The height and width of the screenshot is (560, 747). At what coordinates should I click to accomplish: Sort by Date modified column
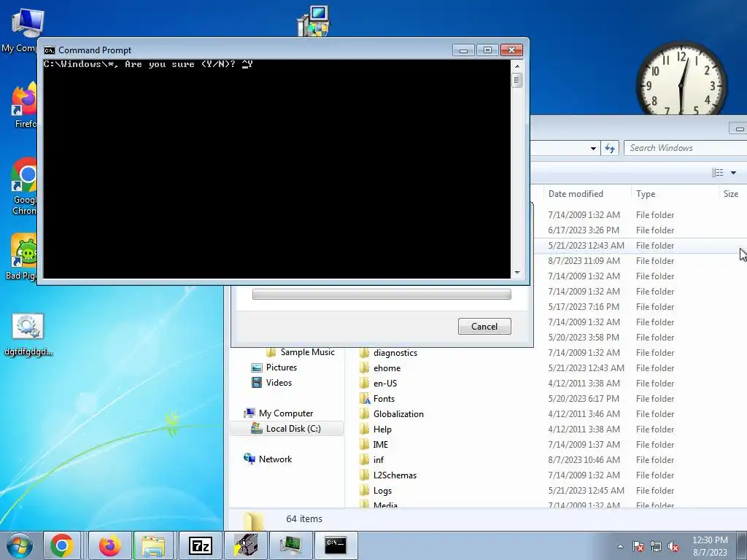576,194
